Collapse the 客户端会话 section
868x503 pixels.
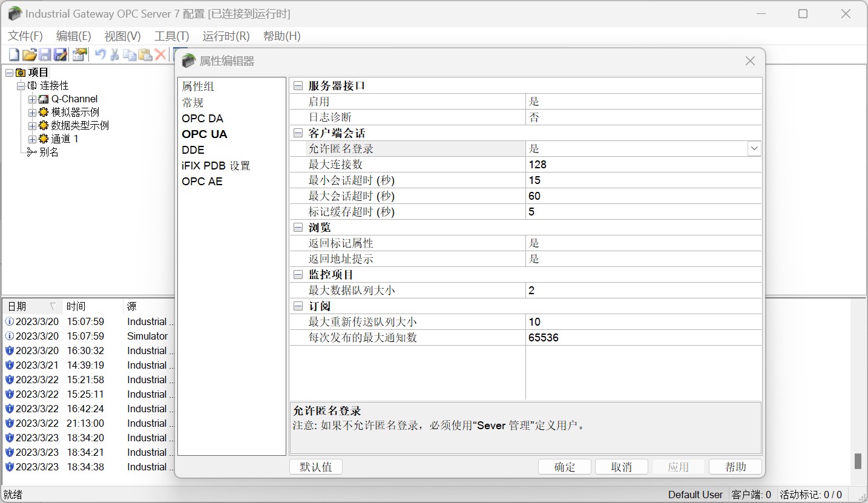point(298,133)
